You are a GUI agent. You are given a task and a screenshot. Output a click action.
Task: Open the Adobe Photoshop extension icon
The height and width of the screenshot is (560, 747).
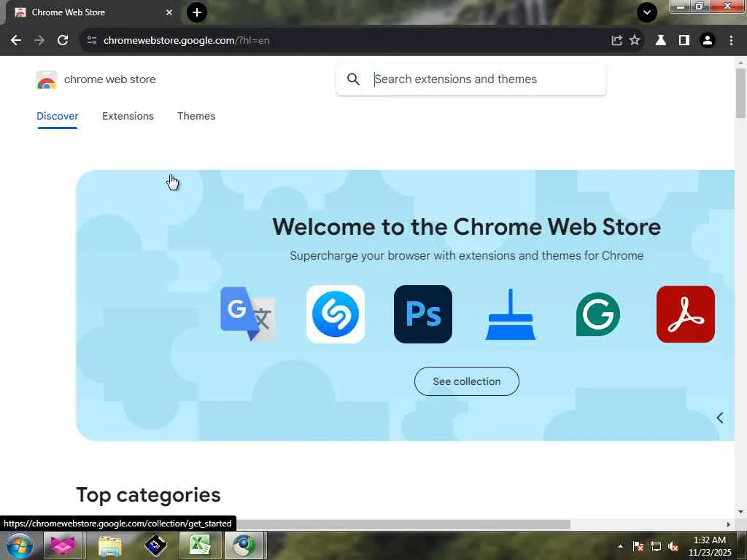pyautogui.click(x=423, y=314)
